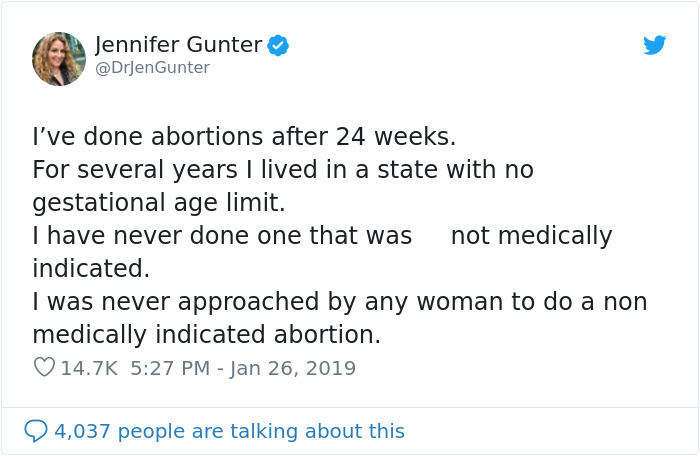
Task: Click the speech bubble reply icon
Action: click(35, 431)
